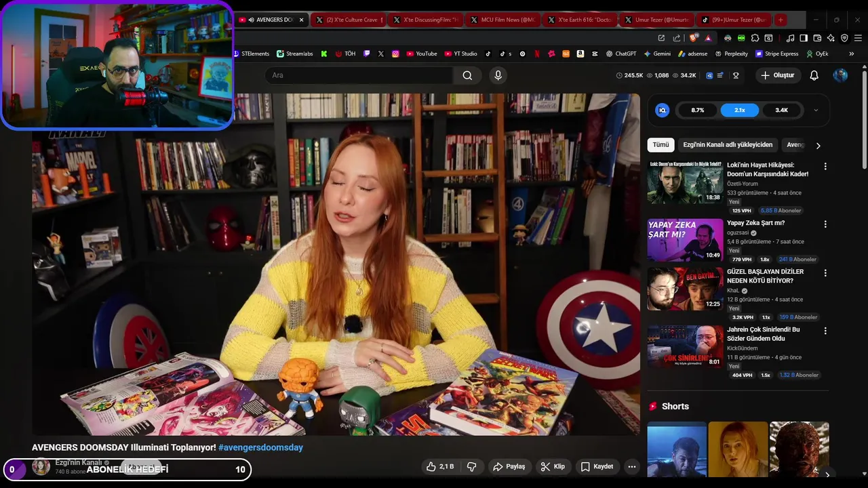Open the Brave wallet icon

click(817, 38)
